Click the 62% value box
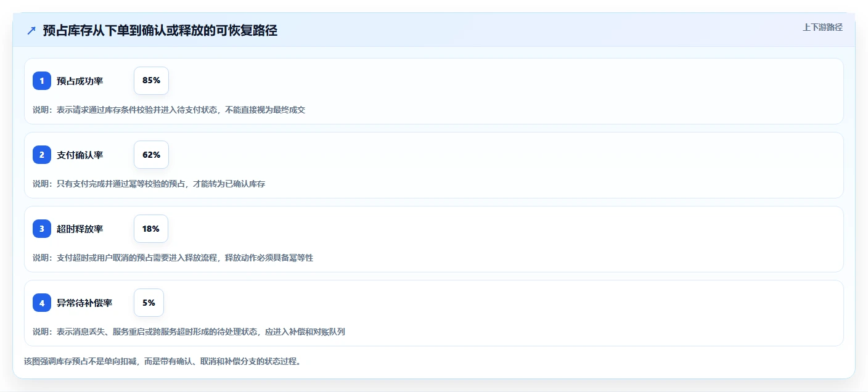 [151, 155]
